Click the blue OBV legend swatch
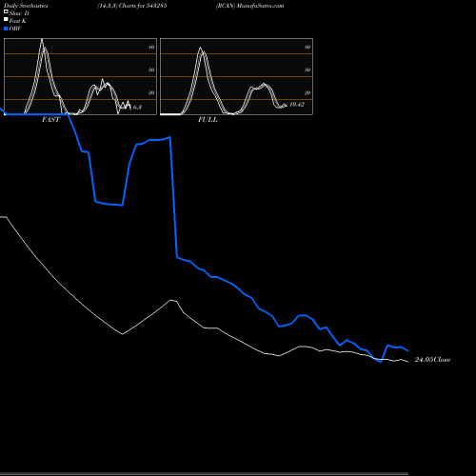 pos(6,29)
